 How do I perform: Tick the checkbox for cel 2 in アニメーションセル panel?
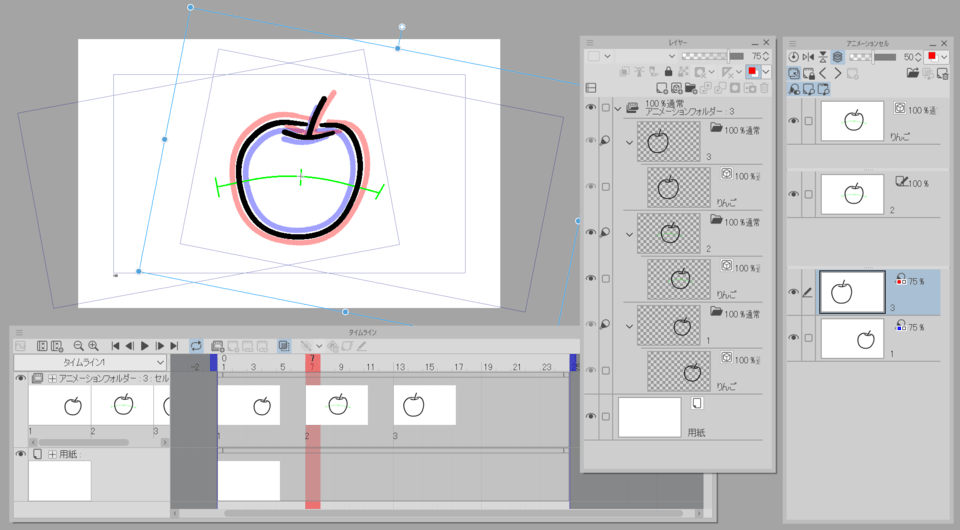[x=809, y=195]
